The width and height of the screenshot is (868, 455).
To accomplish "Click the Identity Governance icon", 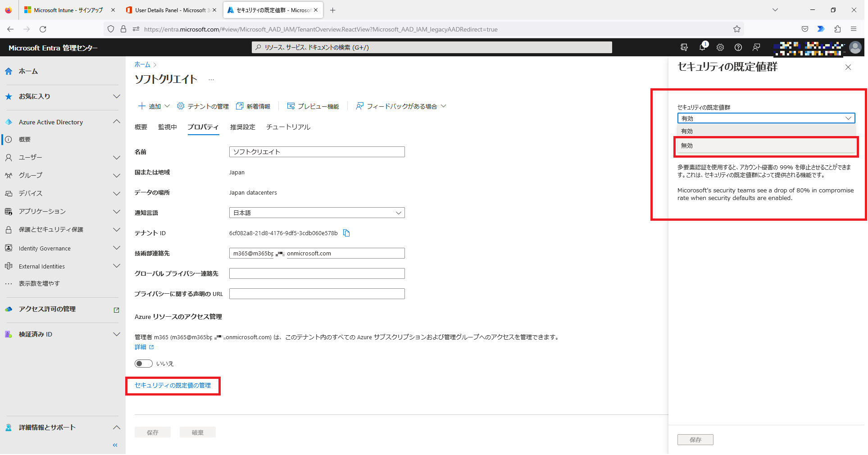I will [9, 248].
